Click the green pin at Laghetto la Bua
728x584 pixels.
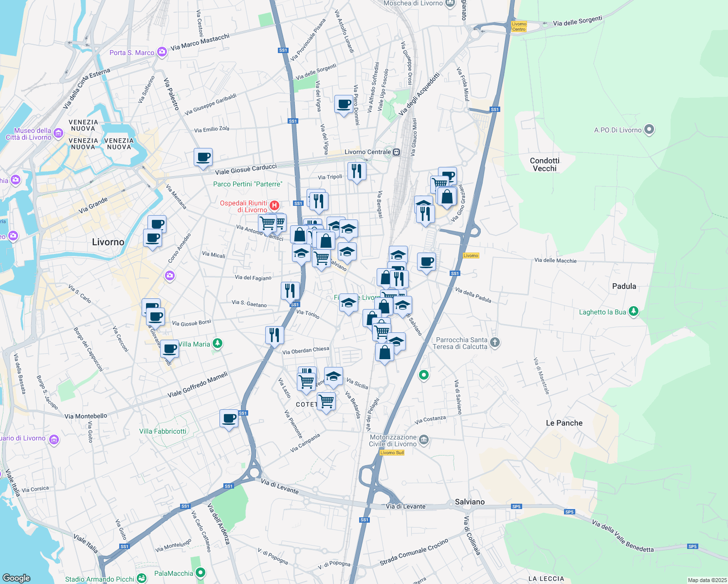coord(633,311)
